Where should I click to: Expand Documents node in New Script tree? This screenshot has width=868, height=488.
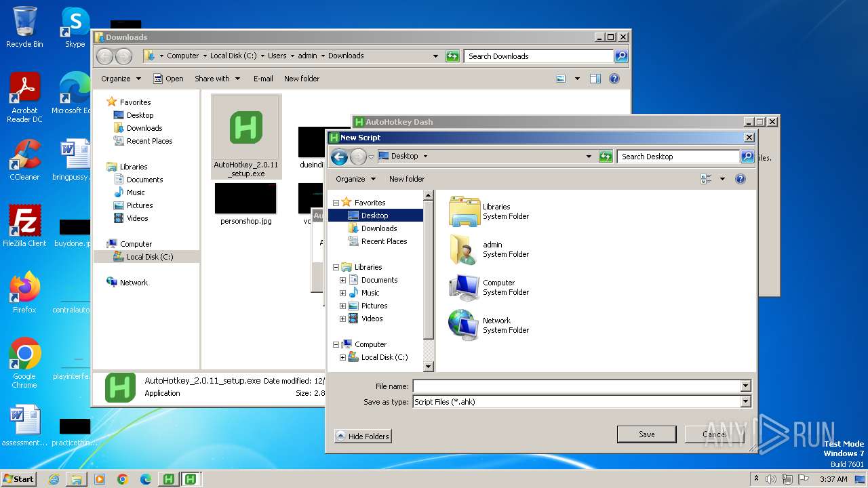click(x=342, y=280)
